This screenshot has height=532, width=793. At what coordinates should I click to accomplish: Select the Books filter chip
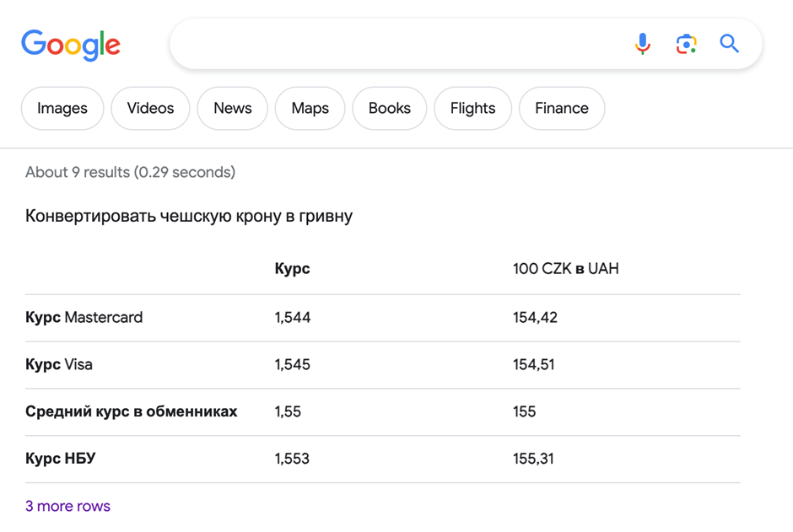click(390, 108)
